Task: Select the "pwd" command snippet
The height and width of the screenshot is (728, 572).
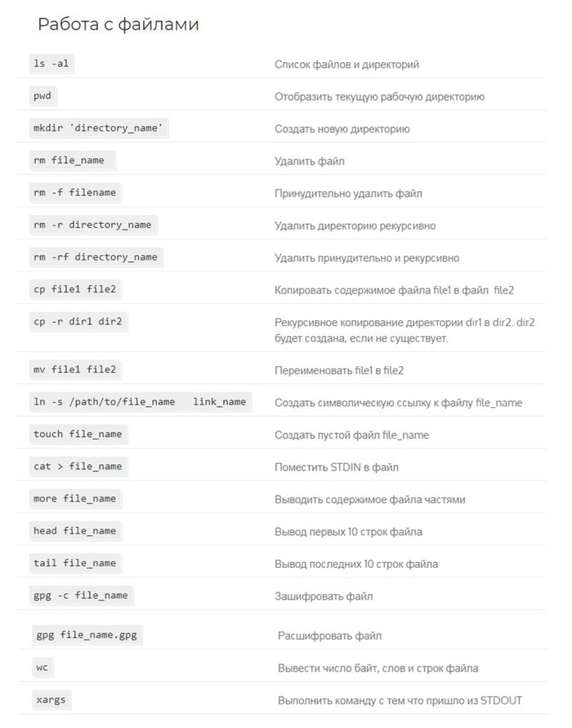Action: (42, 96)
